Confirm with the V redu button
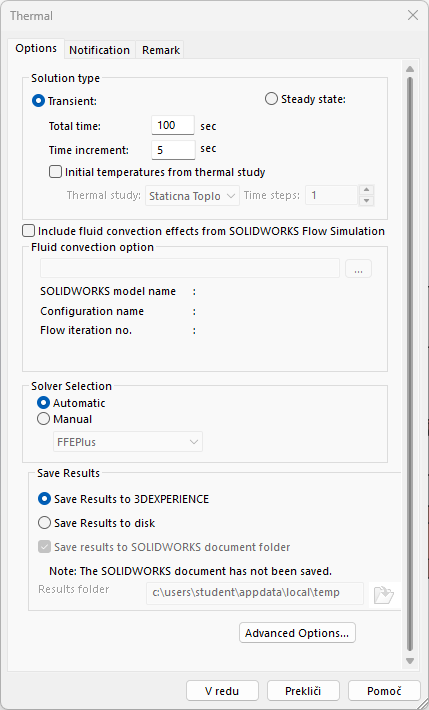 pyautogui.click(x=222, y=691)
